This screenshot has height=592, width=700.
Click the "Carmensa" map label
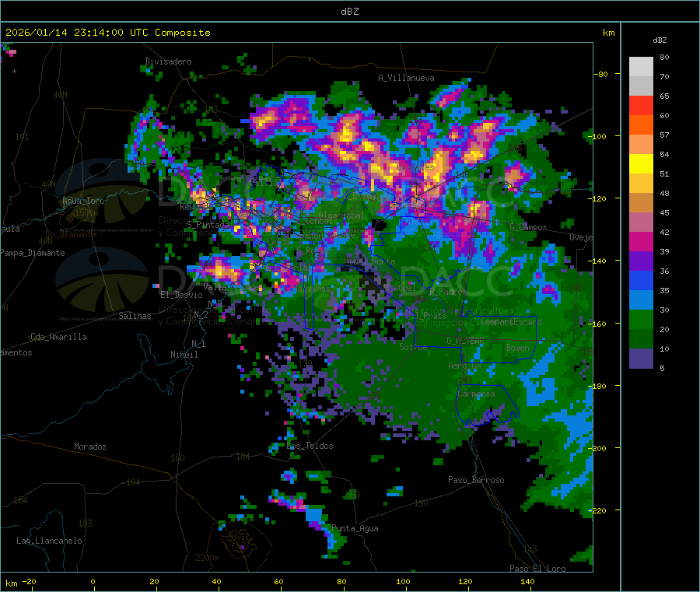pyautogui.click(x=476, y=394)
